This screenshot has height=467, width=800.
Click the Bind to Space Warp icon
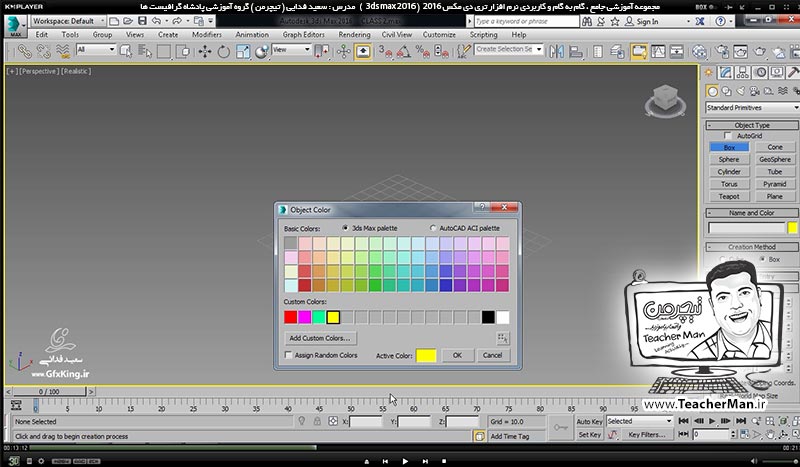[63, 51]
